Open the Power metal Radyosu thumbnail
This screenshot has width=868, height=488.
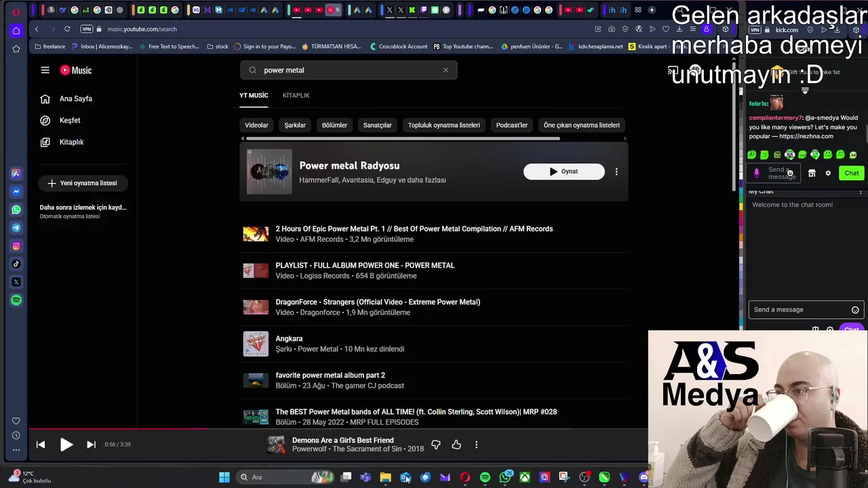(x=269, y=171)
